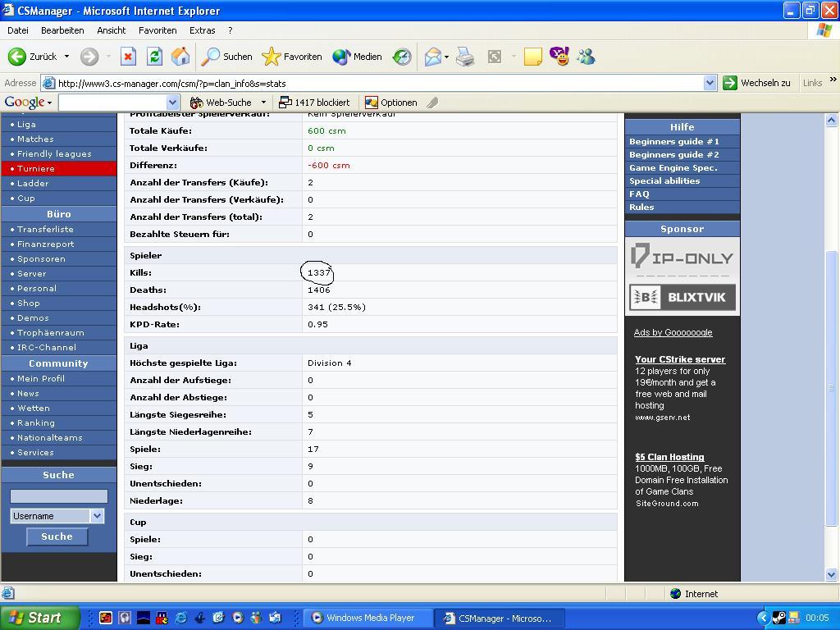Open browsing history clock icon
This screenshot has width=840, height=630.
coord(402,57)
